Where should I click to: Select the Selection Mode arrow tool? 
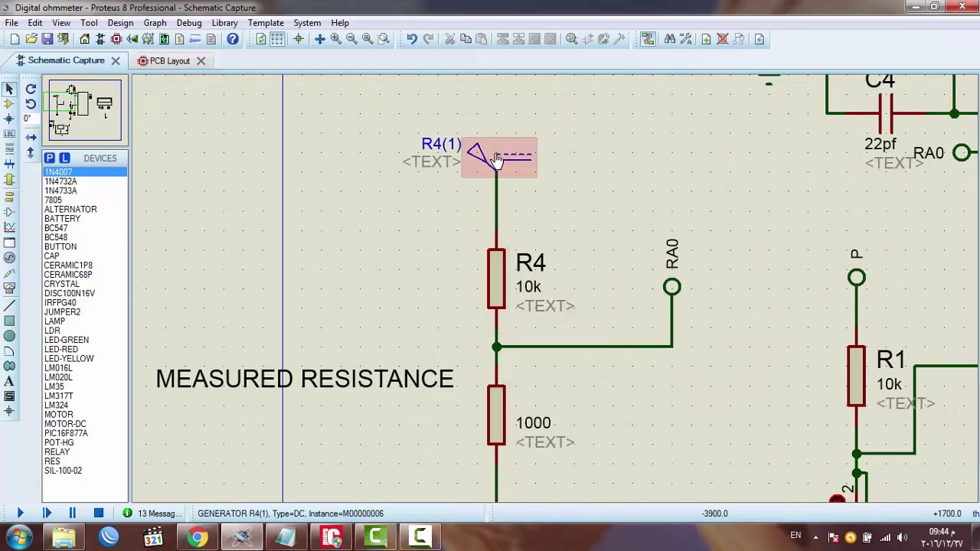9,89
